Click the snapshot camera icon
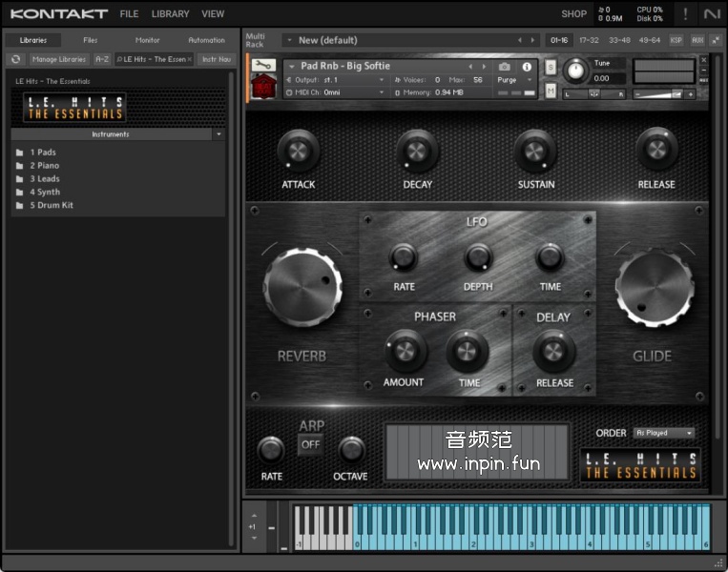Viewport: 728px width, 572px height. click(x=505, y=67)
